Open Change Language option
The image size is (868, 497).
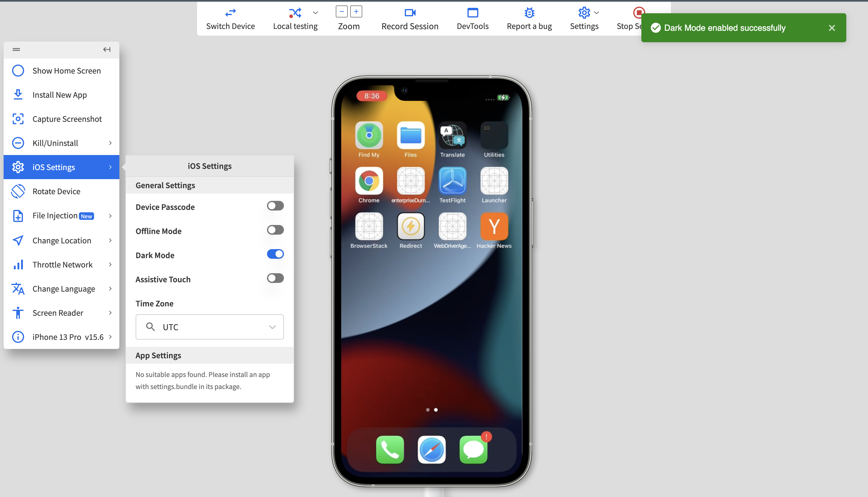pyautogui.click(x=64, y=288)
